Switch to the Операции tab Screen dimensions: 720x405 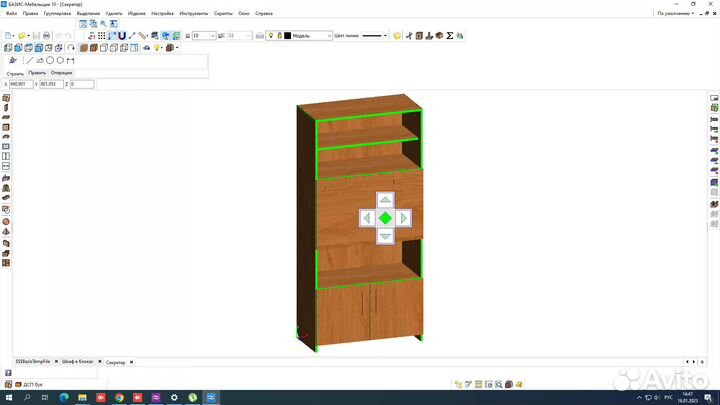tap(61, 73)
